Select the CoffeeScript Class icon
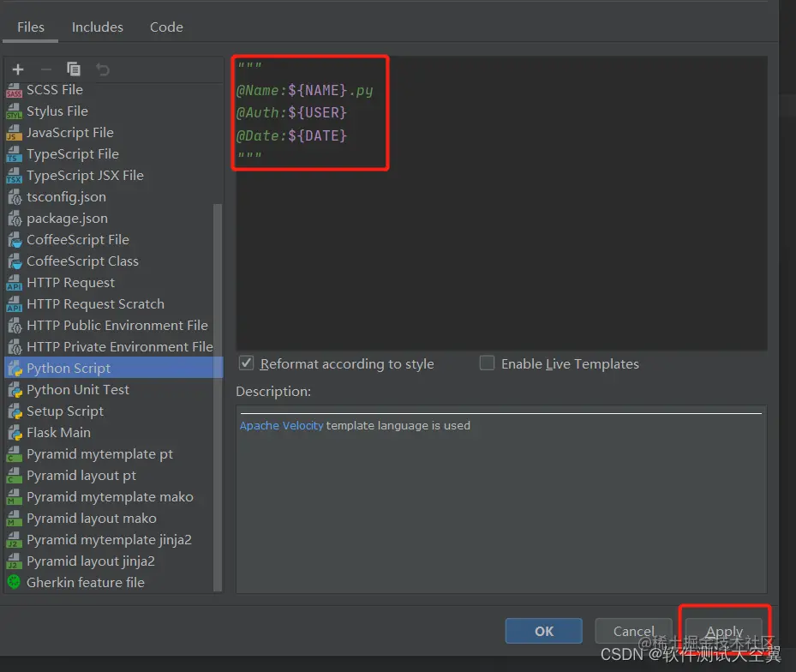This screenshot has width=796, height=672. coord(15,261)
